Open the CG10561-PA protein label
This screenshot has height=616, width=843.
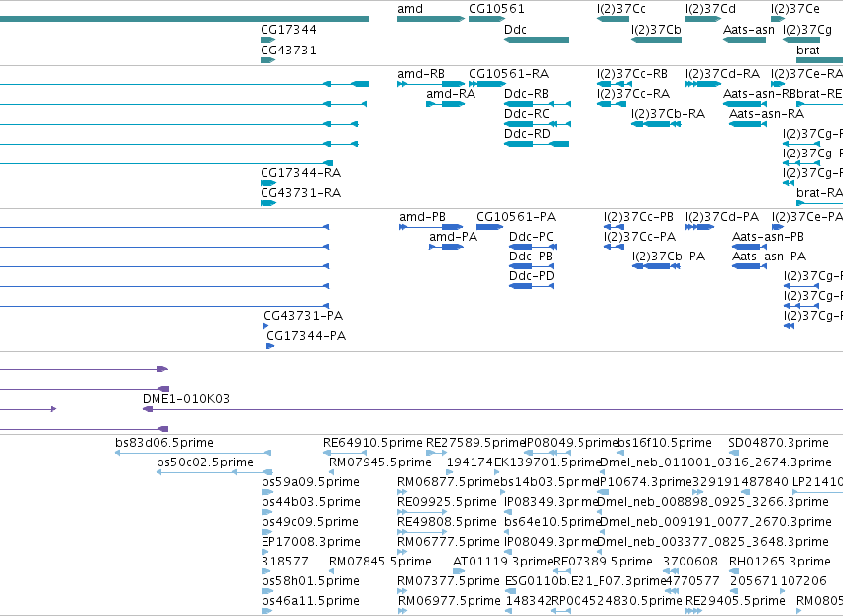point(516,217)
